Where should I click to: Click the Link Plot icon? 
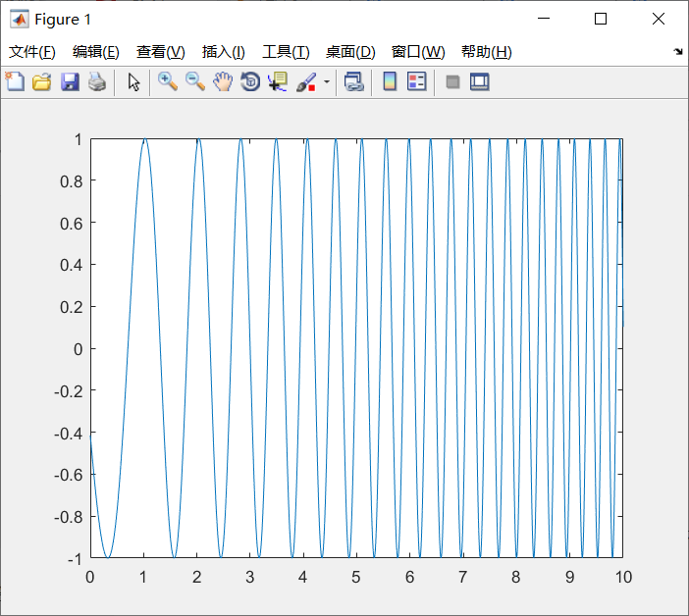(x=354, y=81)
